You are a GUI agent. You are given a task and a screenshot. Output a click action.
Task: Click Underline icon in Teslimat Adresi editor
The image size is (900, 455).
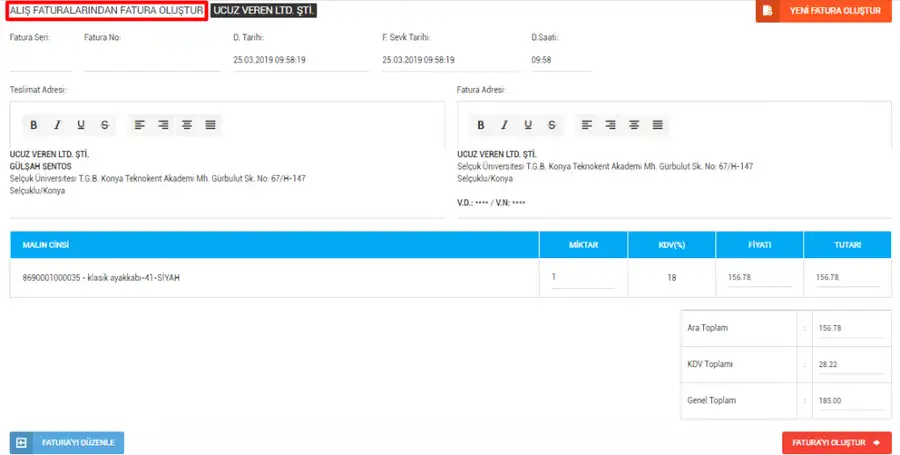[81, 125]
